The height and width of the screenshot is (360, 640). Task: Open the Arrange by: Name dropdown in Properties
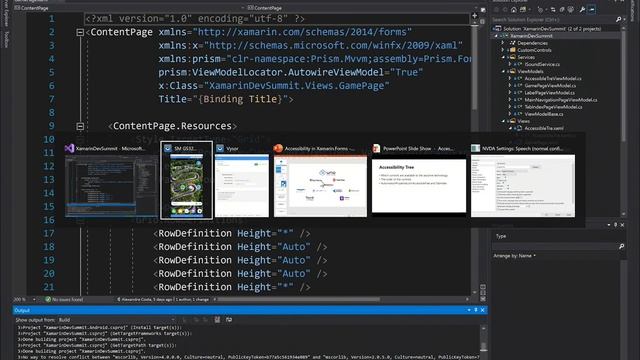[x=515, y=256]
